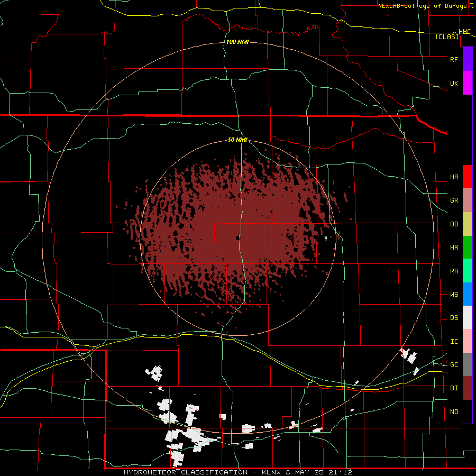Click the HR legend label
This screenshot has width=476, height=476.
454,248
